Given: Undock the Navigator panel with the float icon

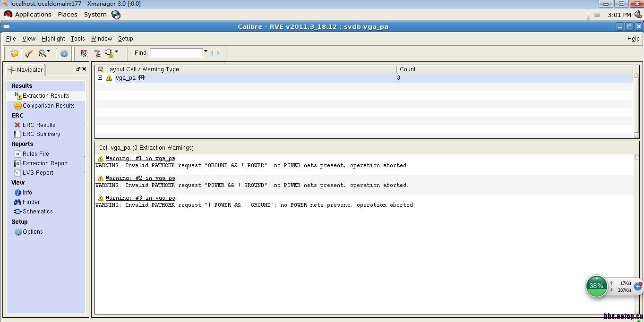Looking at the screenshot, I should 78,69.
